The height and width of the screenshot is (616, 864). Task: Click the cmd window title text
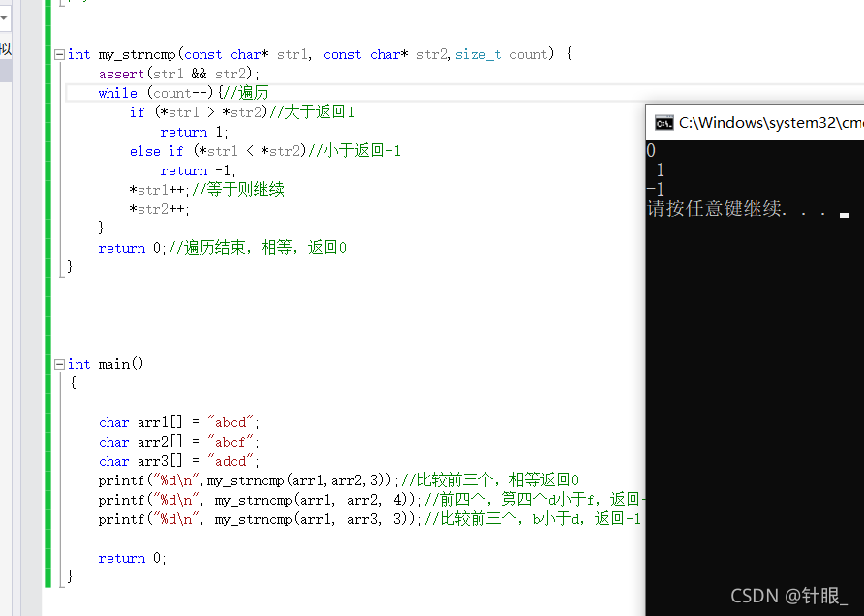click(771, 122)
